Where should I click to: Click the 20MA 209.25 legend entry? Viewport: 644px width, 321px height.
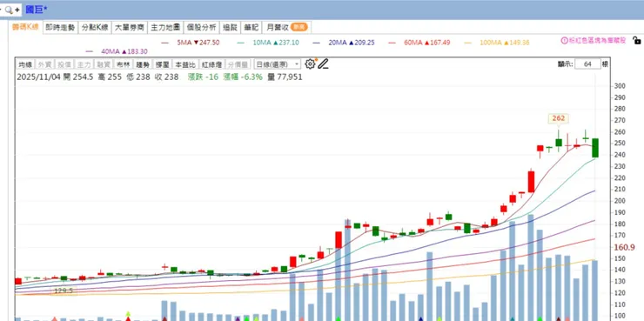click(x=344, y=43)
